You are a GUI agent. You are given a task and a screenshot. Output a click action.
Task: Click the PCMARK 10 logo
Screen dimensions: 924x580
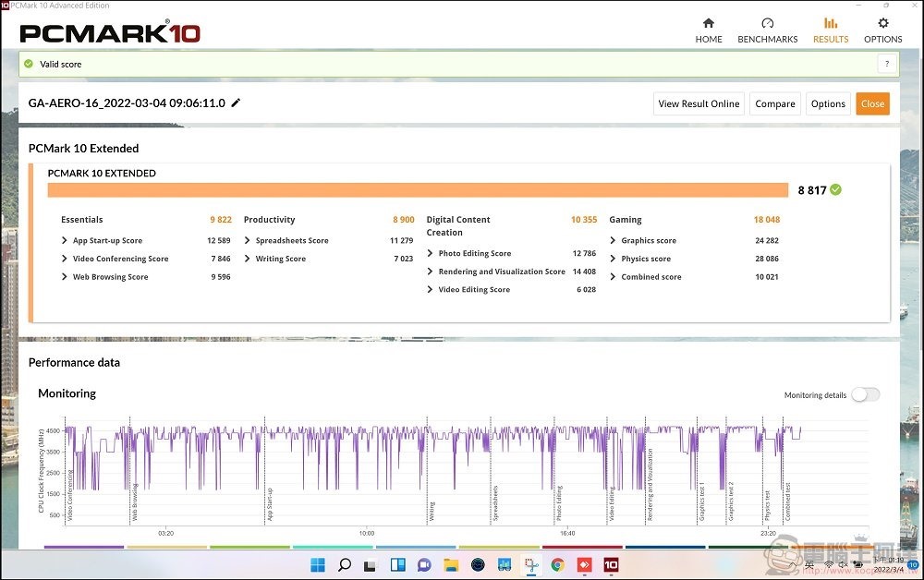110,32
